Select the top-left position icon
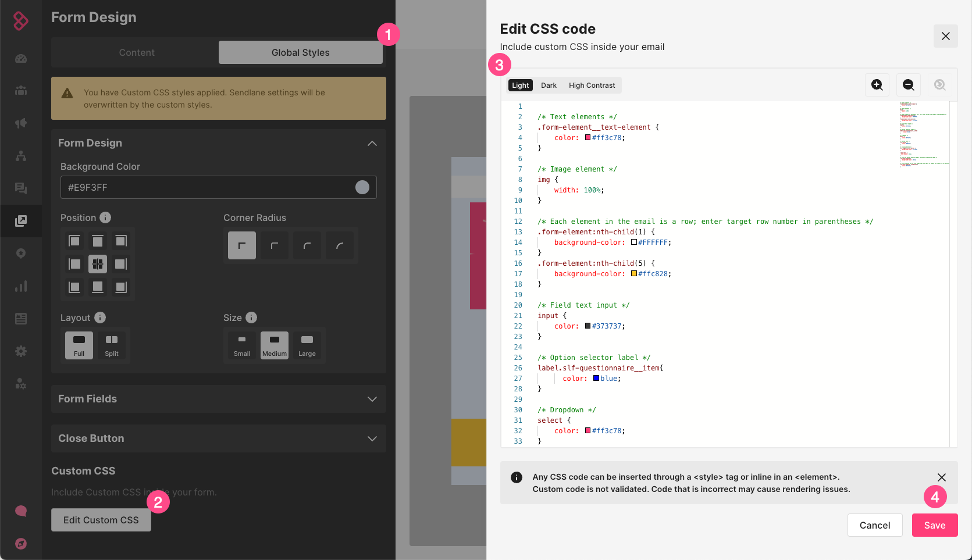 74,241
